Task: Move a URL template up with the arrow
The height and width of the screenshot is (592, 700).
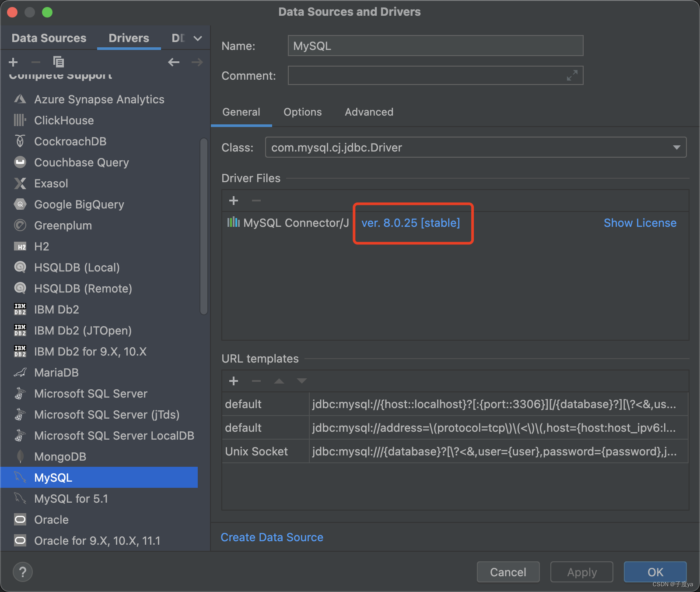Action: click(279, 381)
